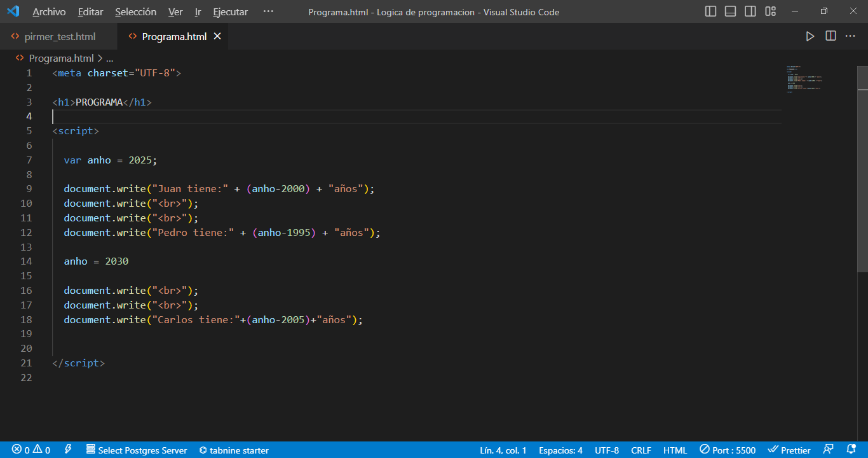This screenshot has width=868, height=458.
Task: Run the file with the play icon
Action: coord(810,36)
